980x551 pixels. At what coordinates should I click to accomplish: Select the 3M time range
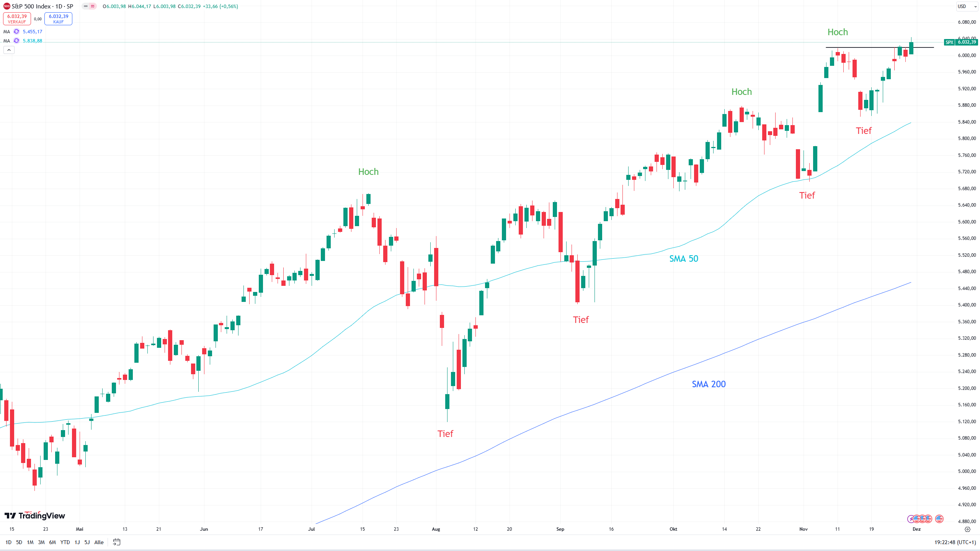click(41, 542)
